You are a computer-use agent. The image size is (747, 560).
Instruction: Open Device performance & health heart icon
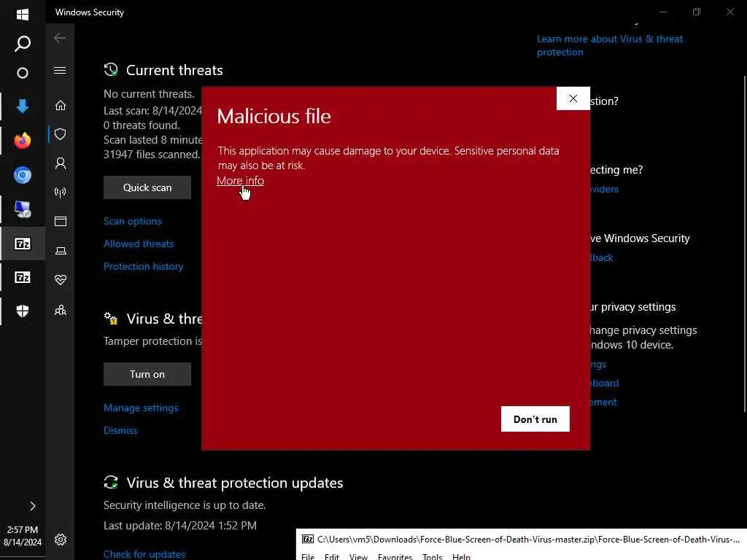pyautogui.click(x=60, y=280)
